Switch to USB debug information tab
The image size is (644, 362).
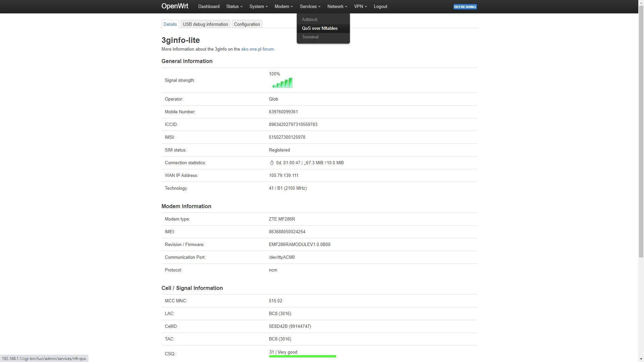205,24
